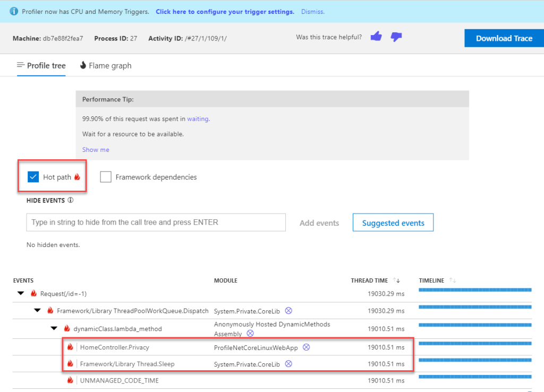Uncheck the Hot path checkbox
Image resolution: width=544 pixels, height=392 pixels.
click(x=33, y=177)
